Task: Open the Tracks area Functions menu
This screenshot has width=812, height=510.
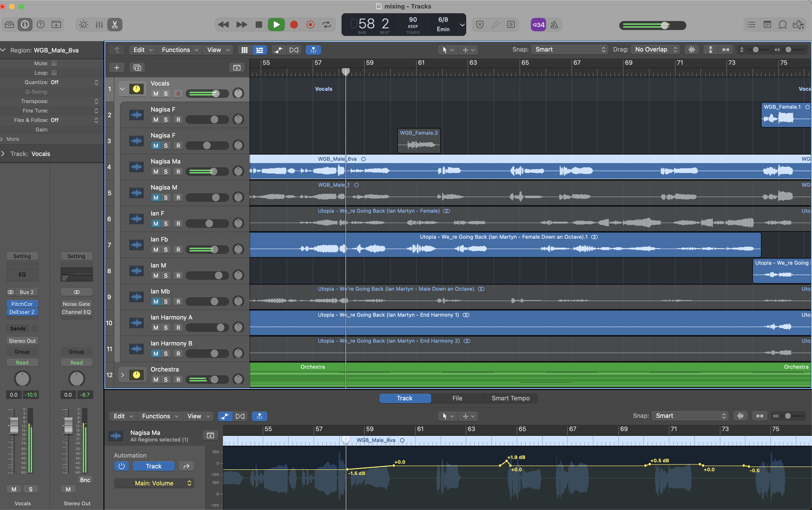Action: 180,50
